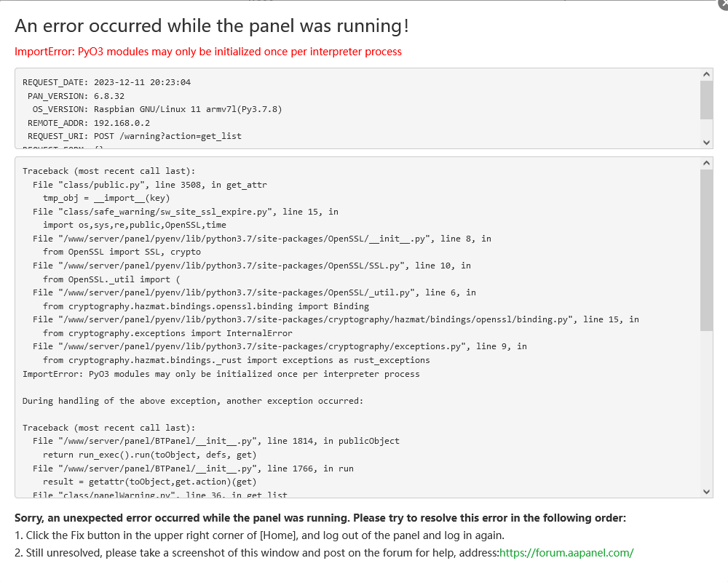This screenshot has height=582, width=728.
Task: Click the empty traceback scrollbar track below the thumb
Action: [706, 407]
